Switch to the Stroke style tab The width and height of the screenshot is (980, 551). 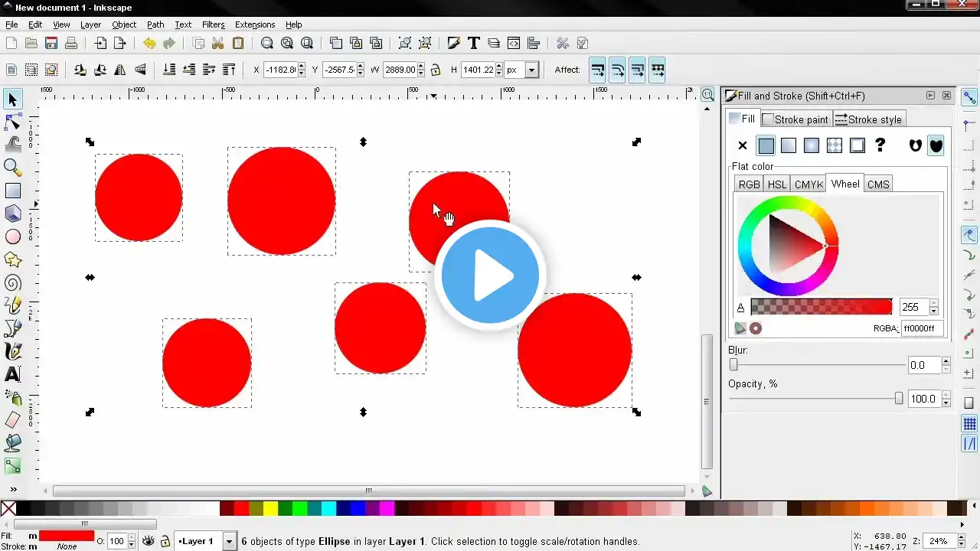point(868,119)
